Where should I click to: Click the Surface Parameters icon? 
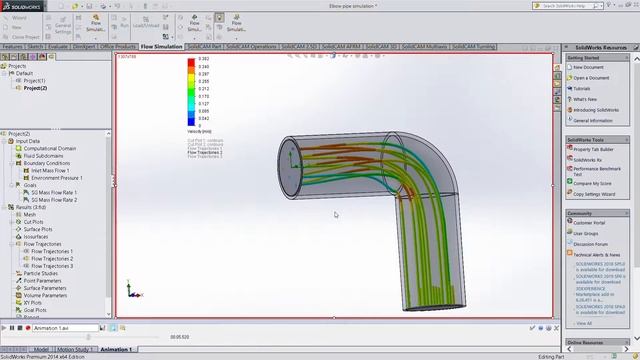18,288
